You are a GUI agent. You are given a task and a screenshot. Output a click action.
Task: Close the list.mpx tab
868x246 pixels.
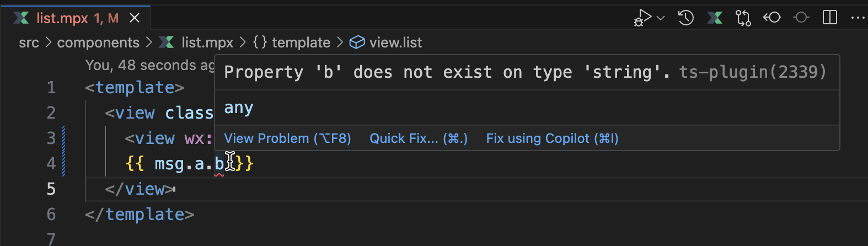click(x=134, y=18)
